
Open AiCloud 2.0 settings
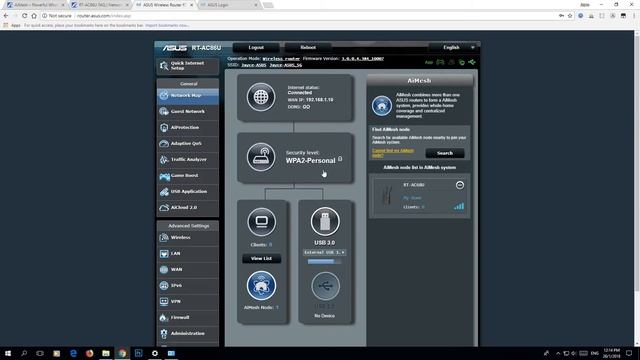pyautogui.click(x=187, y=207)
